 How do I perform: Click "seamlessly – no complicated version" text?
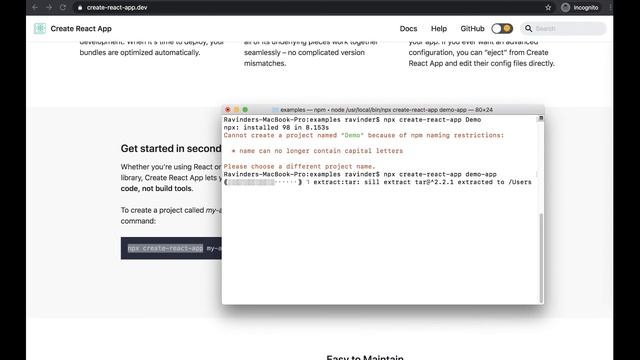tap(304, 52)
